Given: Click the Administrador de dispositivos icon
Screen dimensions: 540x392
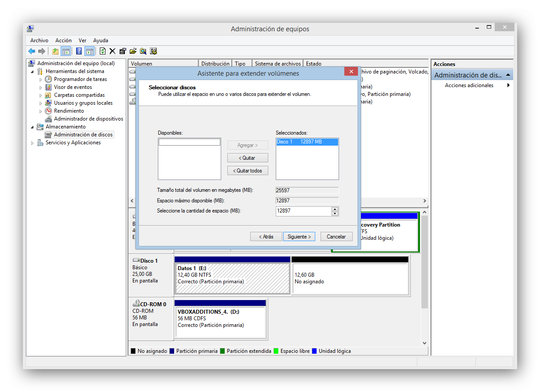Looking at the screenshot, I should pyautogui.click(x=48, y=119).
